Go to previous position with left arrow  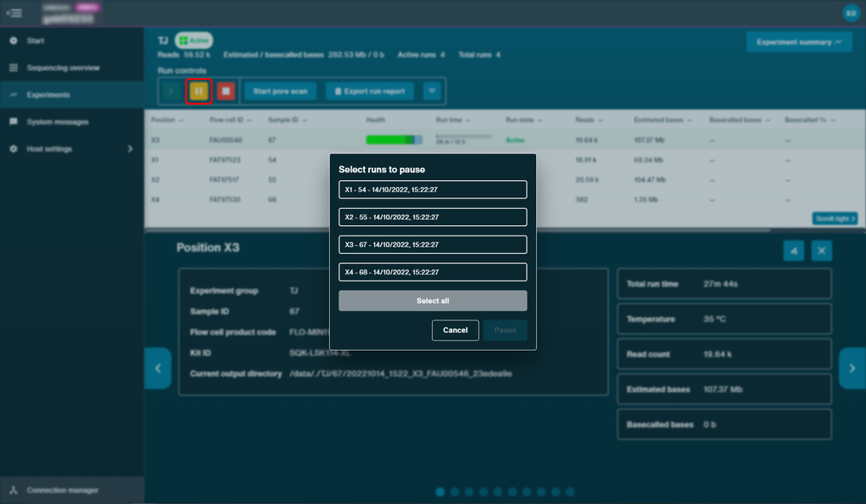point(158,368)
